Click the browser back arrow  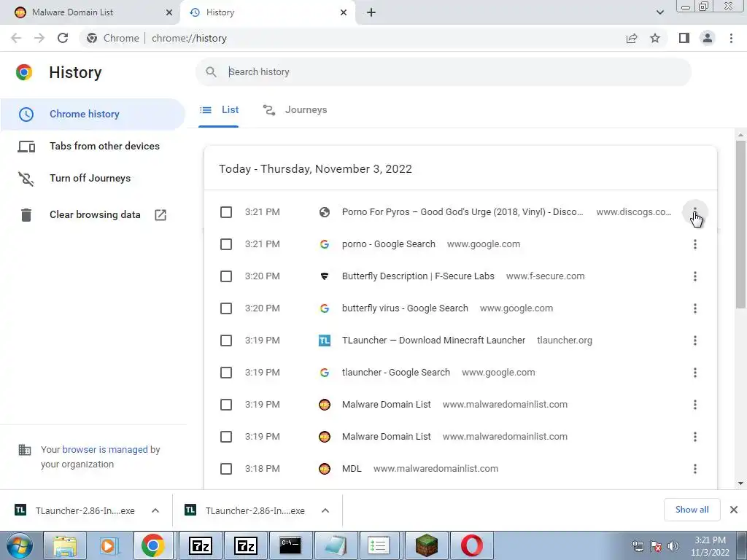[x=16, y=38]
